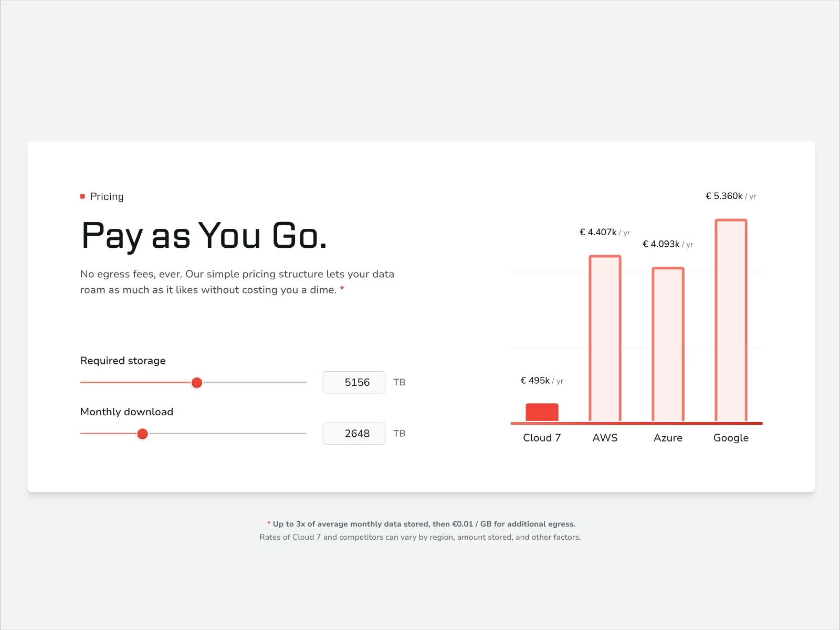Click the € 4.407k / yr price label
Image resolution: width=840 pixels, height=630 pixels.
(605, 232)
